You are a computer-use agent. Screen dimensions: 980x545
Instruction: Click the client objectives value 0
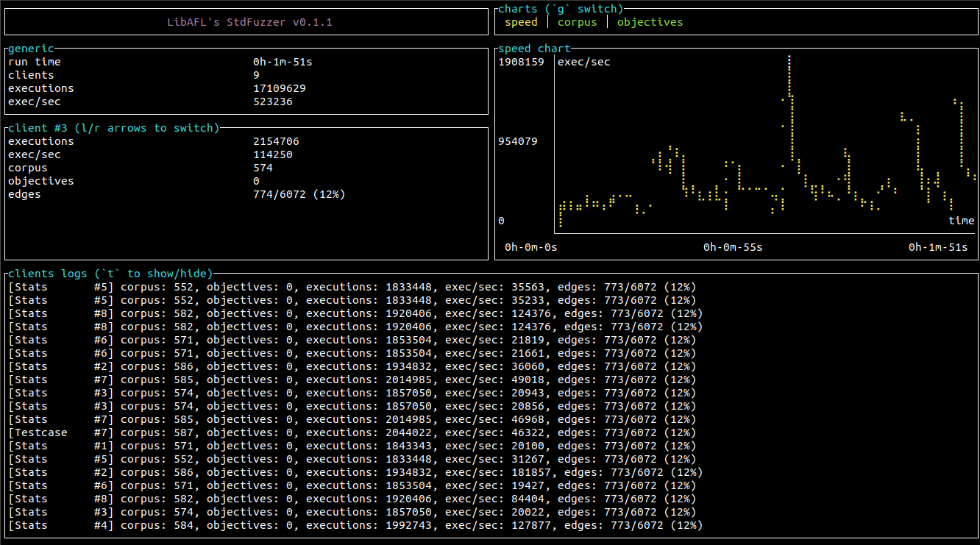pyautogui.click(x=256, y=181)
